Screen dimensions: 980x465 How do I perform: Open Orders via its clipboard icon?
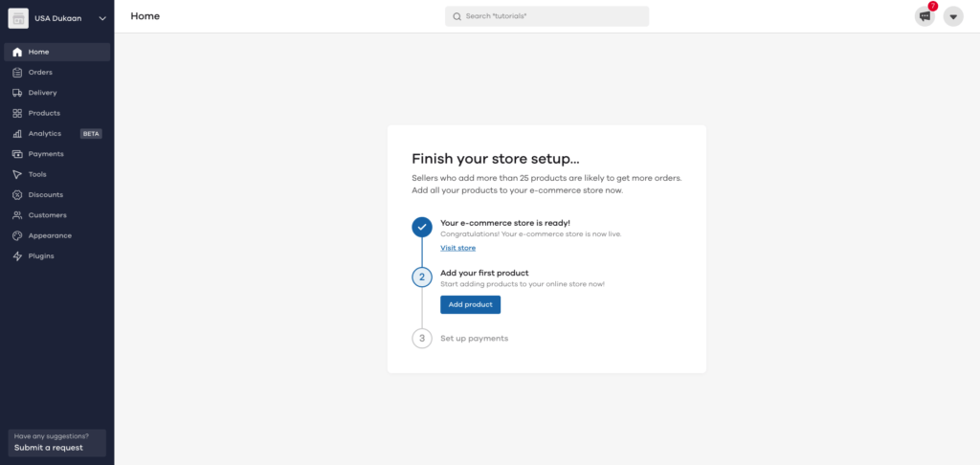point(17,73)
